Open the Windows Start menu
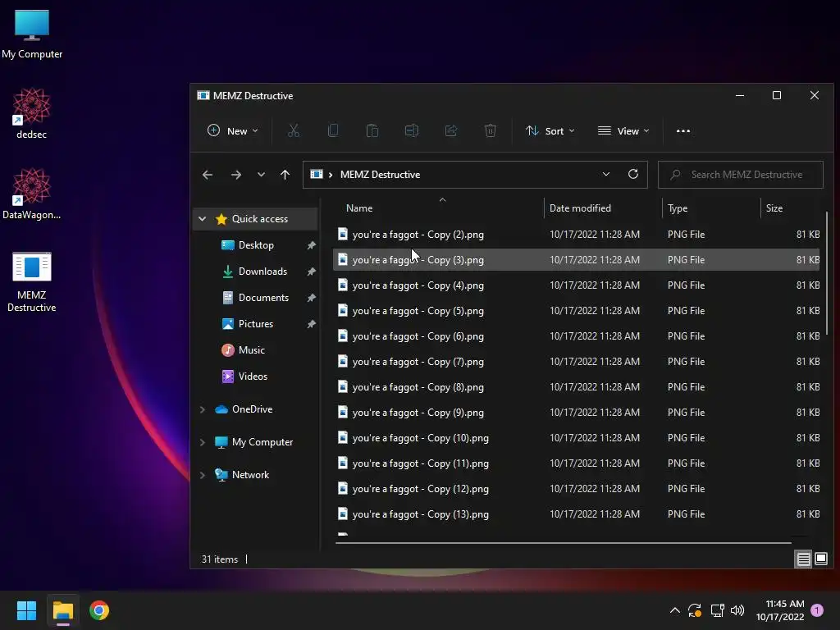 click(x=26, y=610)
